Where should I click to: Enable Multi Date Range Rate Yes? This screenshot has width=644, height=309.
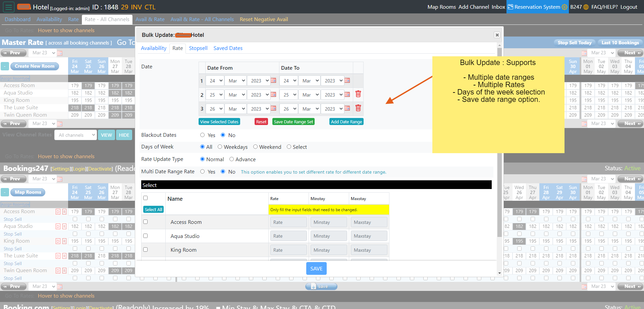click(202, 172)
